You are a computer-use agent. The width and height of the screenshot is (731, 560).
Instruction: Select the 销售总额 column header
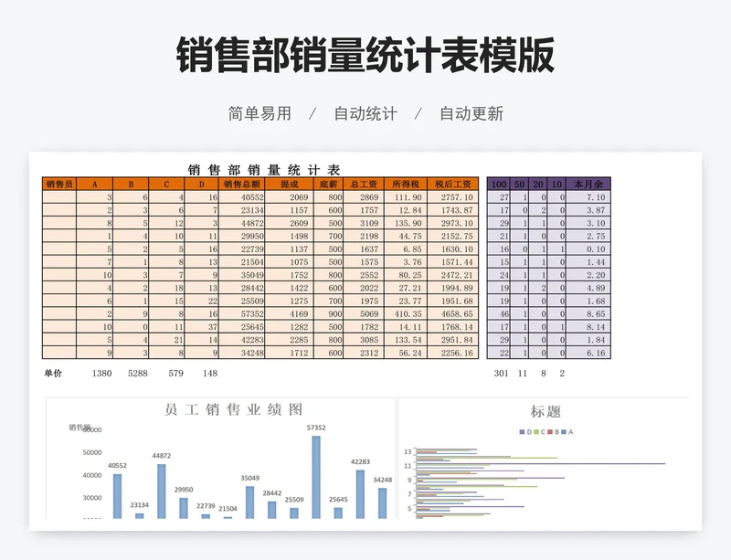(241, 185)
